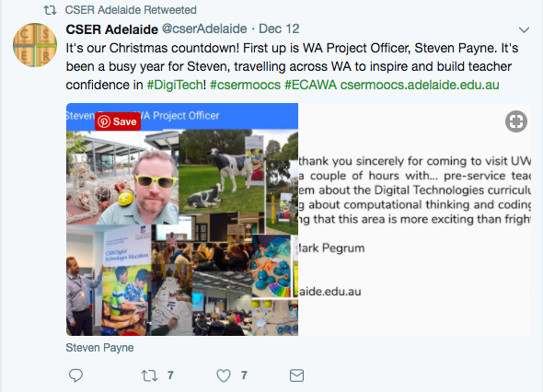This screenshot has width=543, height=392.
Task: Open the @cserAdelaide handle
Action: [x=204, y=29]
